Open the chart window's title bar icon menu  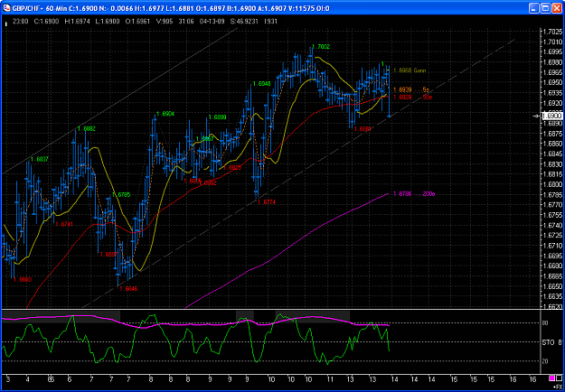6,9
